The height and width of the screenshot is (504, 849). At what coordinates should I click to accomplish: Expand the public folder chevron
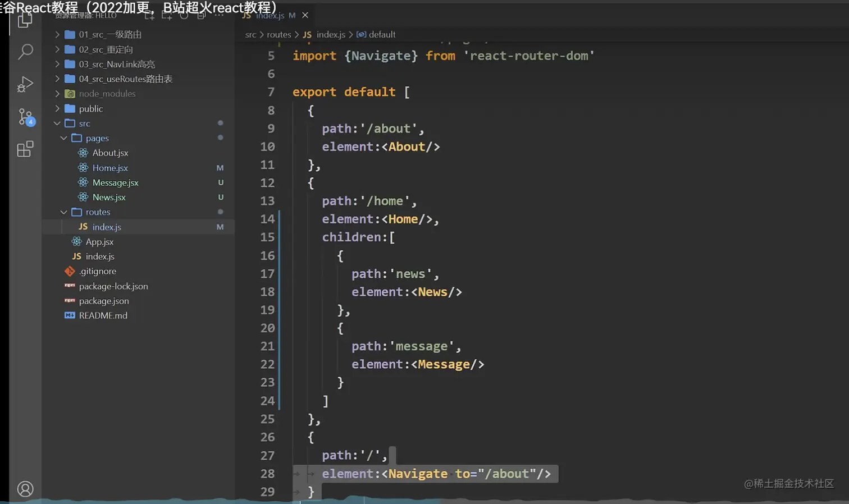(57, 108)
